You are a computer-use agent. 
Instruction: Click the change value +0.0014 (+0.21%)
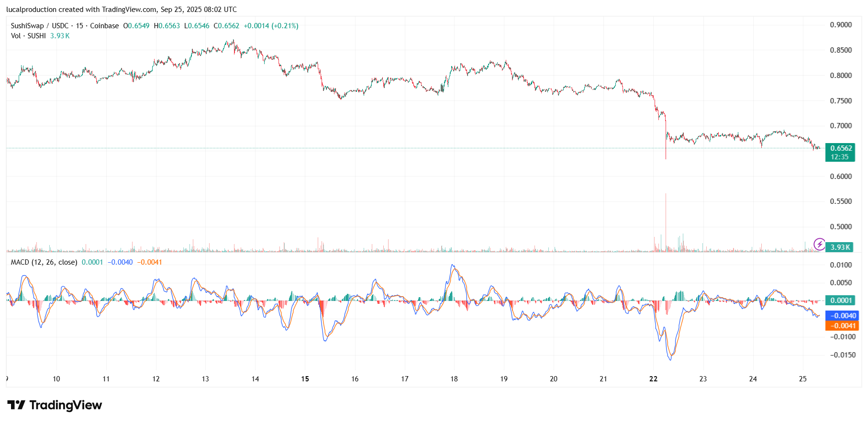[x=271, y=26]
